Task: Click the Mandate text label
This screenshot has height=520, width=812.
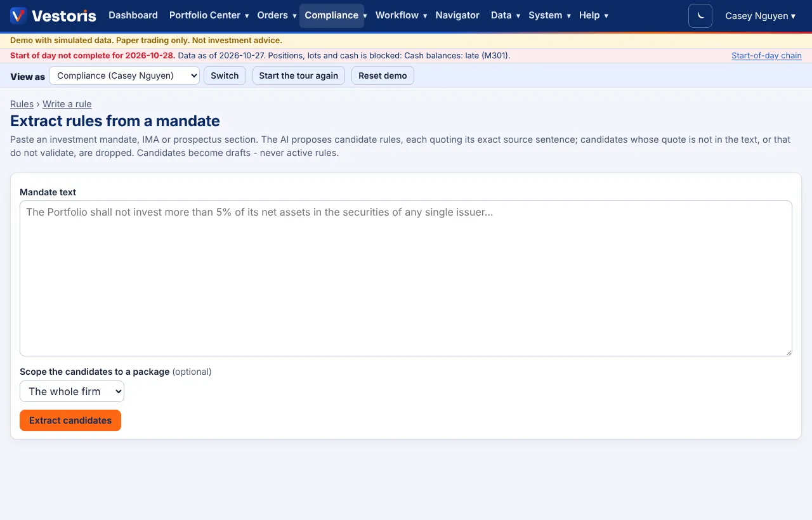Action: (48, 192)
